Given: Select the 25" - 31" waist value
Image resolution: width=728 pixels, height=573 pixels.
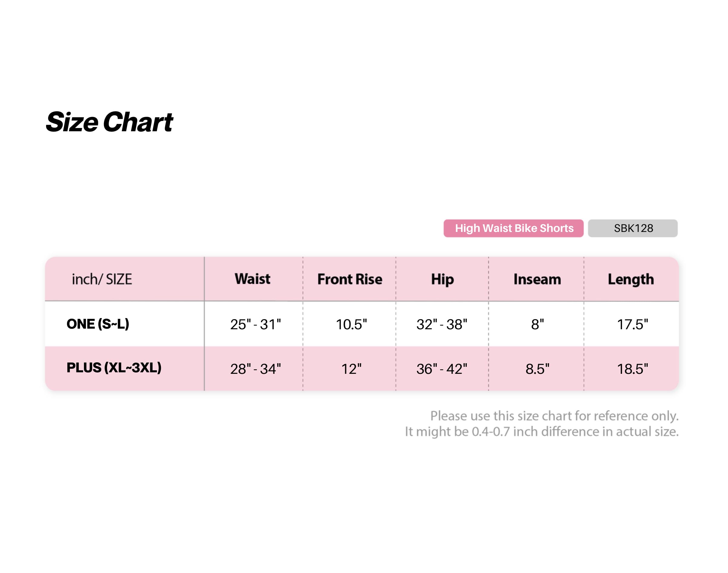Looking at the screenshot, I should click(255, 324).
